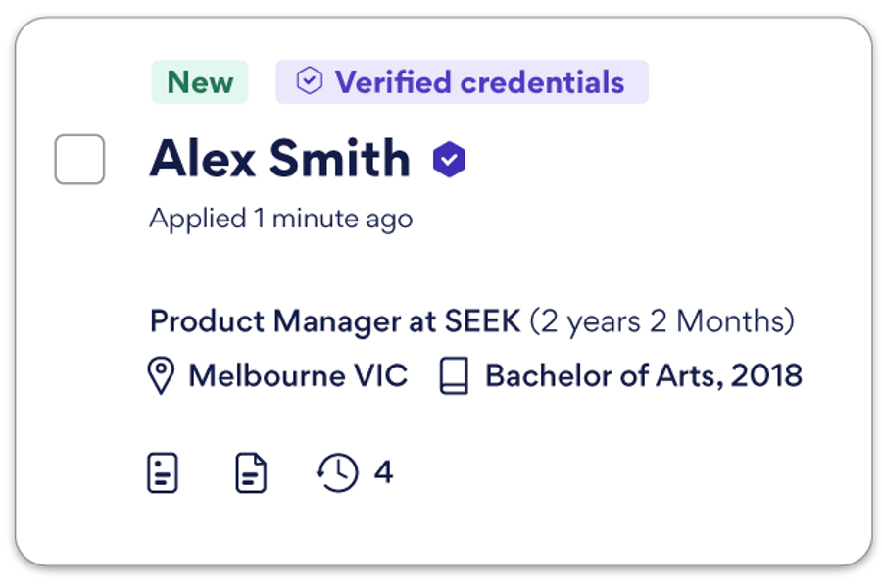
Task: Click the '(2 years 2 Months)' tenure text
Action: (x=661, y=321)
